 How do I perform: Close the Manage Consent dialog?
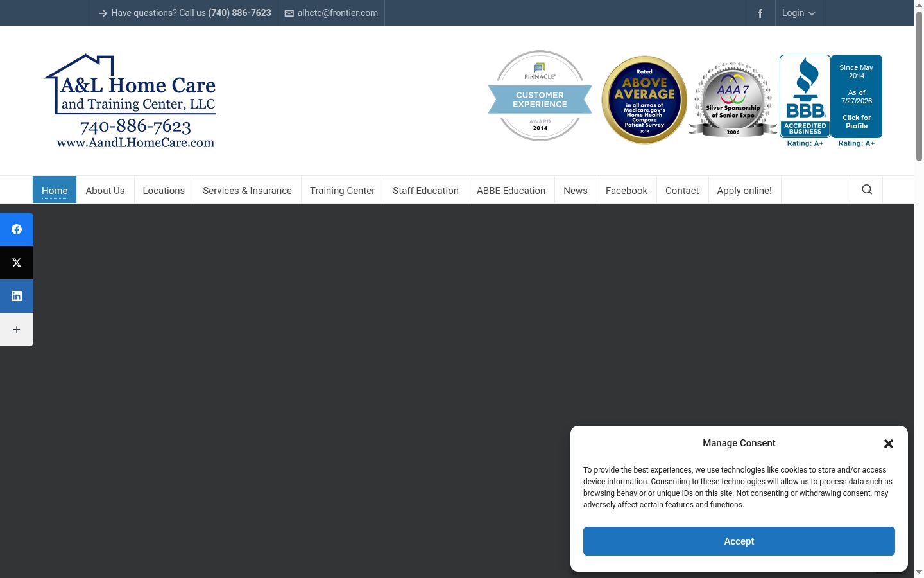[889, 444]
